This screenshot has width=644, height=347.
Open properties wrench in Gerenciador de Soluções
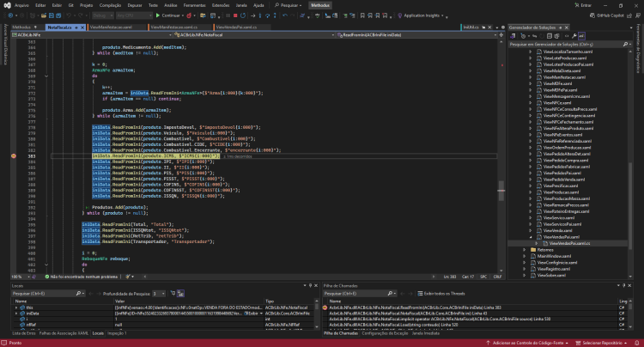574,36
